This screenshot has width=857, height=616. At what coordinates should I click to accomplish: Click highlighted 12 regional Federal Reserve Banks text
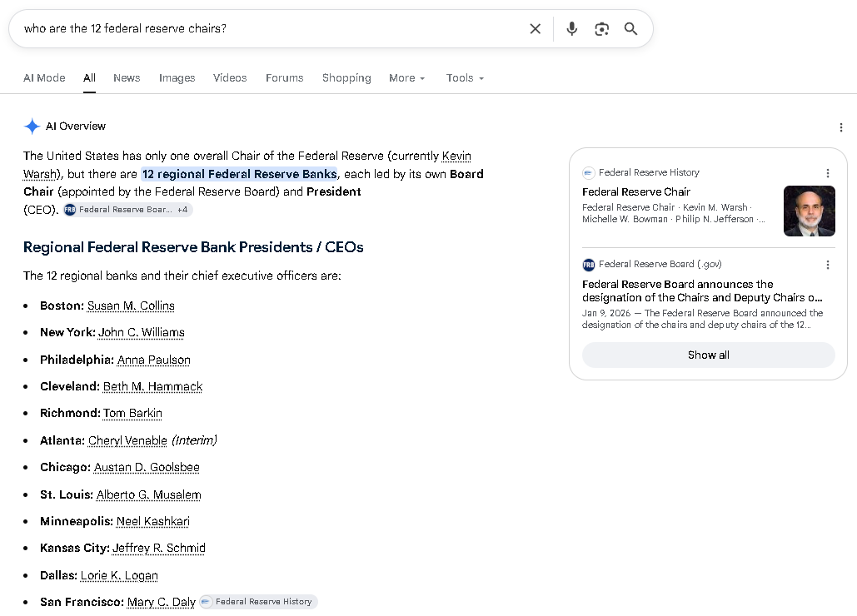(239, 174)
